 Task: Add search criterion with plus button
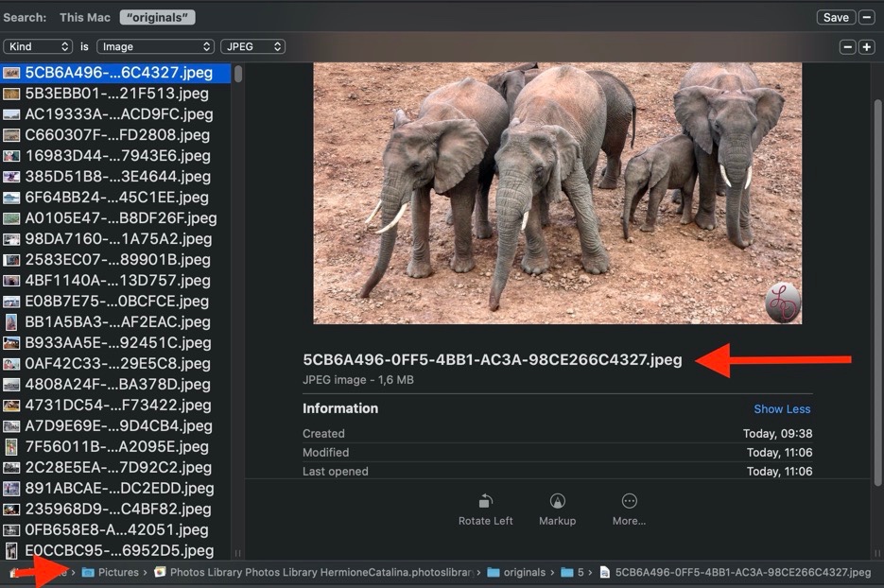866,46
